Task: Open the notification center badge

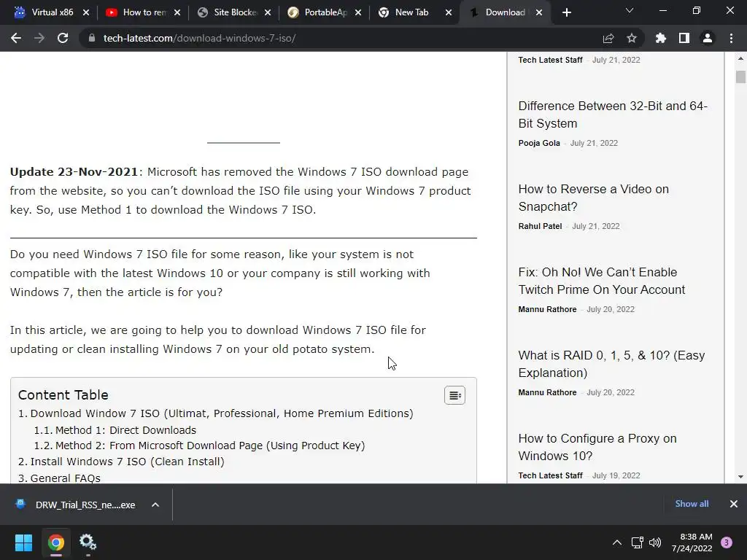Action: pyautogui.click(x=727, y=542)
